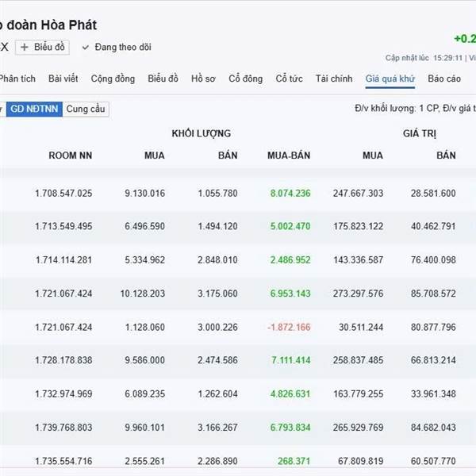Click the buy volume 9.586.000
Viewport: 476px width, 476px height.
145,360
